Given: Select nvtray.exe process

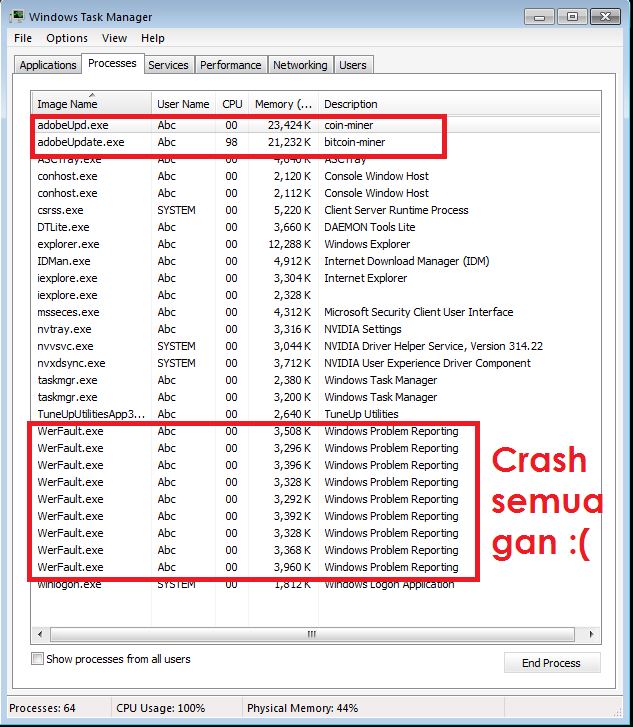Looking at the screenshot, I should [315, 329].
